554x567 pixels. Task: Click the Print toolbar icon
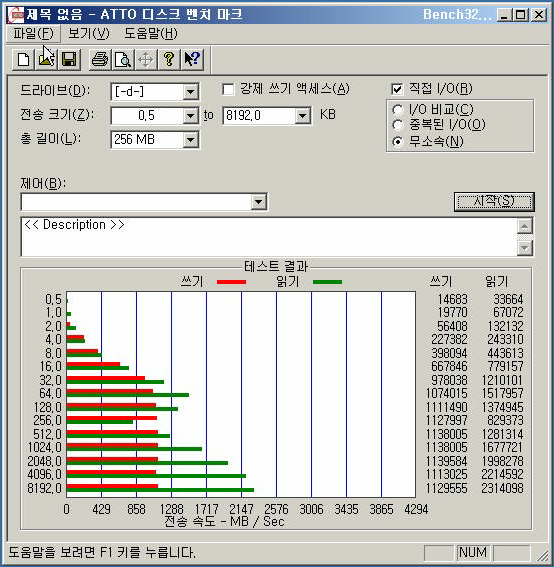[x=100, y=60]
